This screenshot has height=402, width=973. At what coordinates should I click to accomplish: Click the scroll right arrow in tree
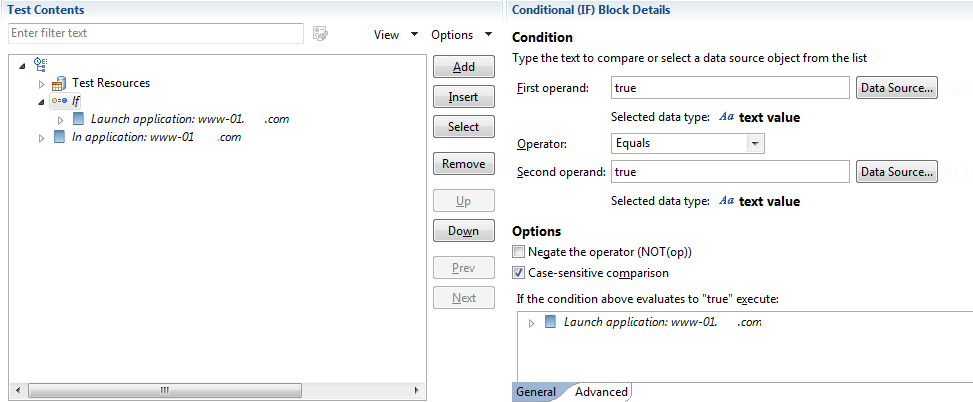click(x=417, y=390)
